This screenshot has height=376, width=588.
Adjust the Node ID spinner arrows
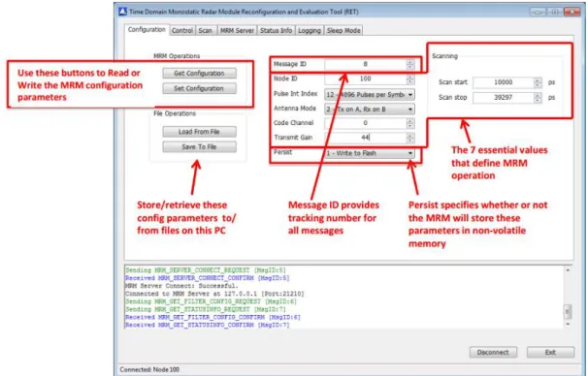point(410,79)
